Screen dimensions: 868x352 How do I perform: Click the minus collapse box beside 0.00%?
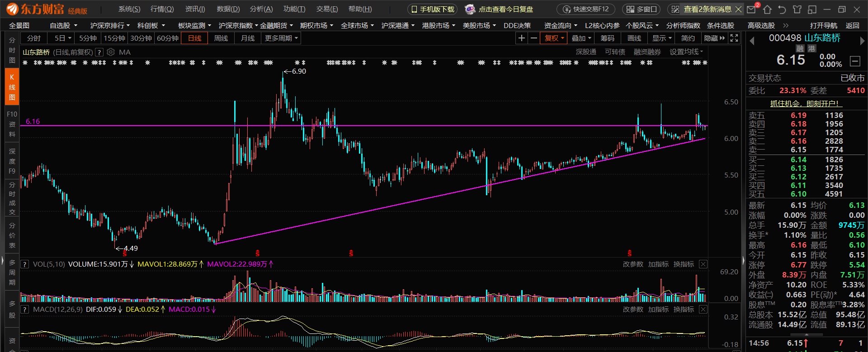855,61
